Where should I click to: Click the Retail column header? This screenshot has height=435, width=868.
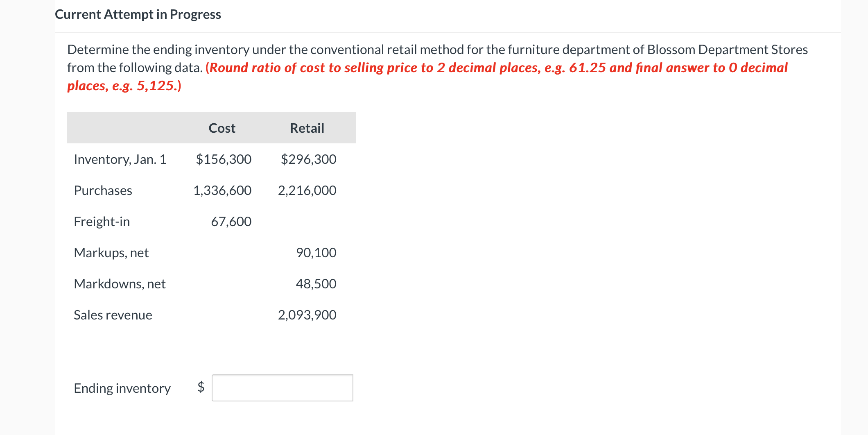[307, 128]
